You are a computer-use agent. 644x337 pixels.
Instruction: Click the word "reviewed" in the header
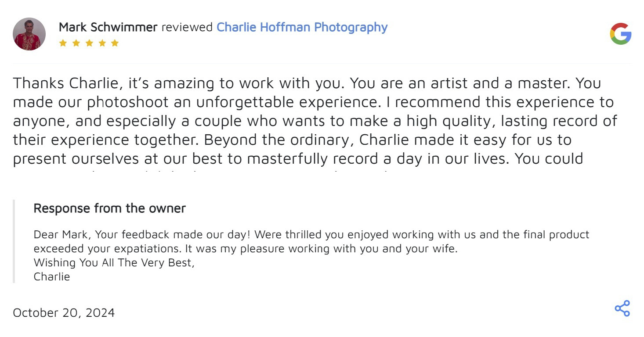(x=187, y=27)
